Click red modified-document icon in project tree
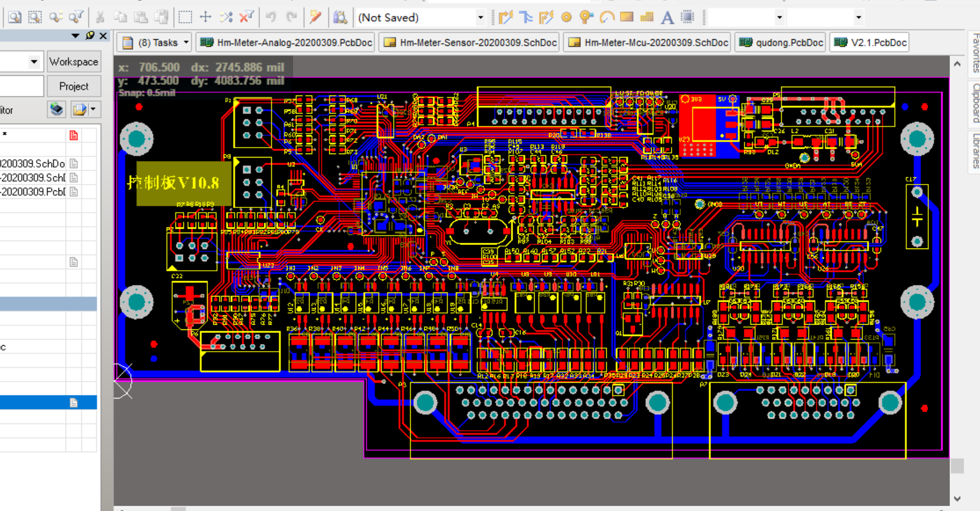 74,135
